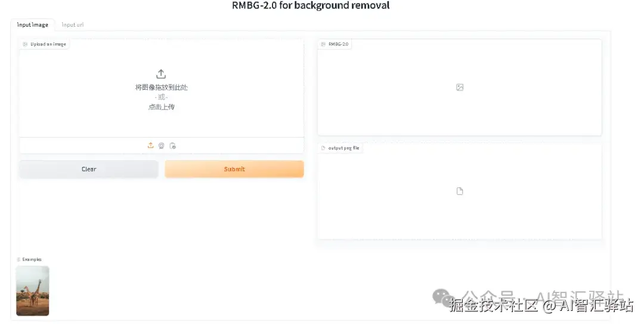Click the file icon beside 'output png file'

pyautogui.click(x=323, y=148)
